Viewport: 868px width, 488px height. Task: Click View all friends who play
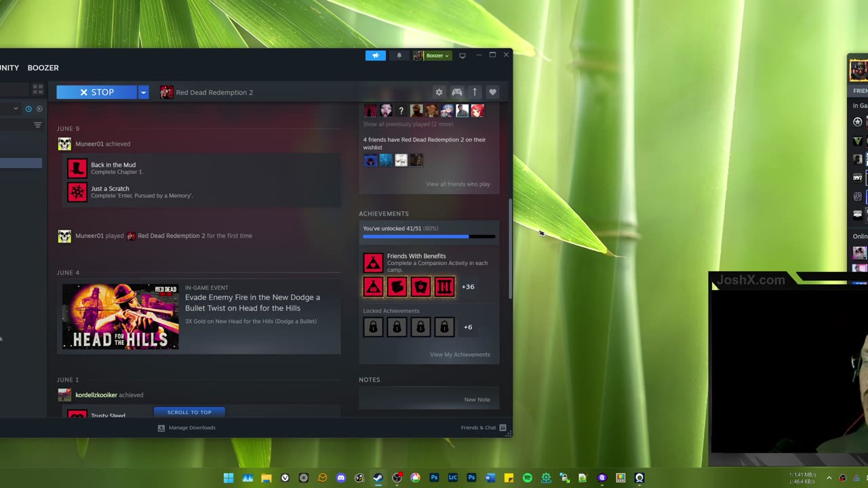[x=458, y=184]
